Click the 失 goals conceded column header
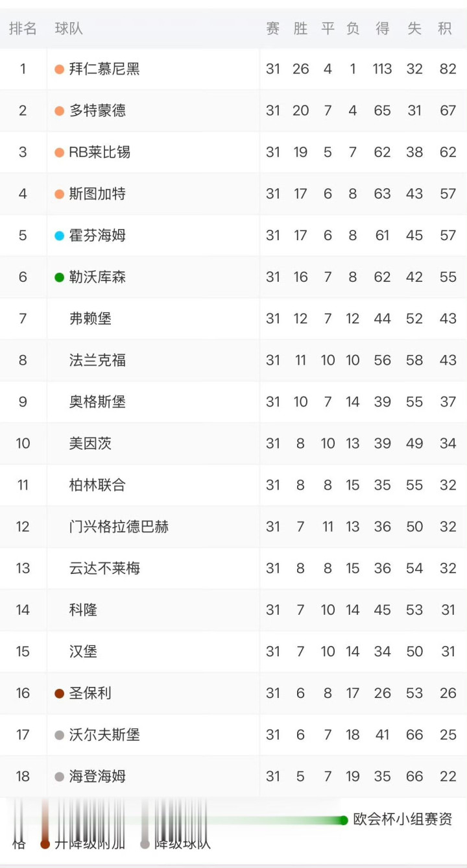 414,29
